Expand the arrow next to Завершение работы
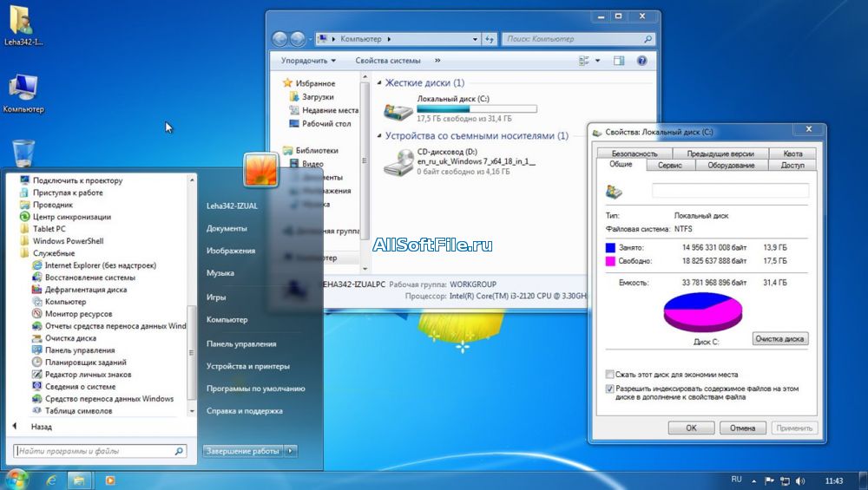868x490 pixels. pyautogui.click(x=291, y=451)
